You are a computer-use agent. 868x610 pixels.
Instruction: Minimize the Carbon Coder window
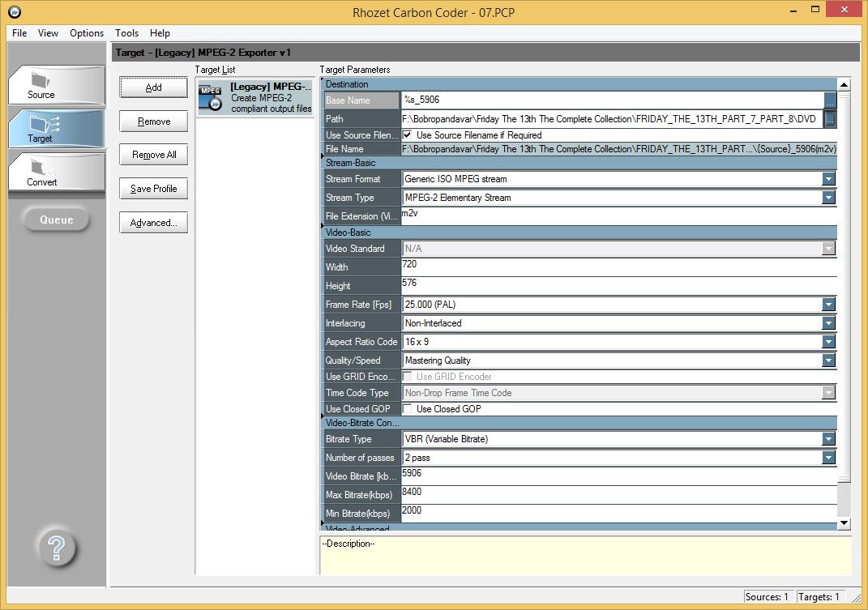click(x=793, y=10)
